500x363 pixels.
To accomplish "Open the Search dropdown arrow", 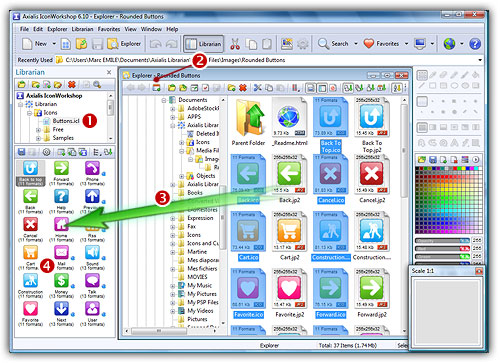I will coord(356,44).
